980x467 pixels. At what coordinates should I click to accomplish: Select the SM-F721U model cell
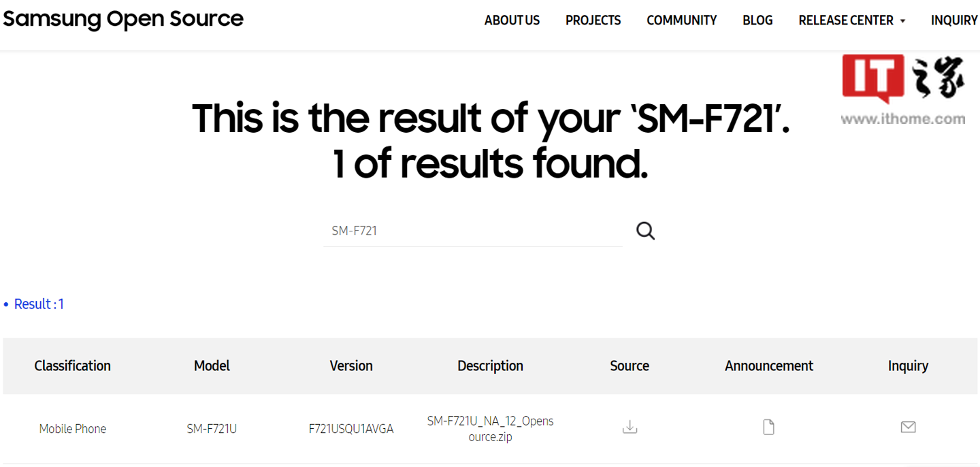pos(212,429)
